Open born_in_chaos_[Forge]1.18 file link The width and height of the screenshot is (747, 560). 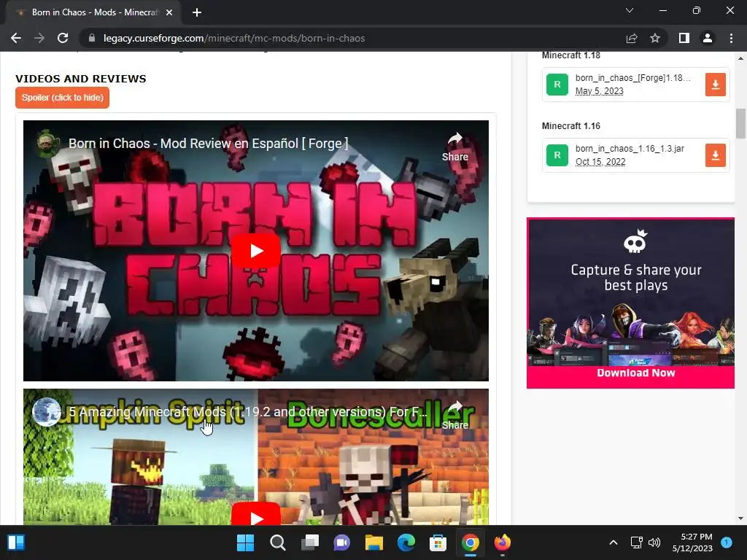tap(632, 77)
